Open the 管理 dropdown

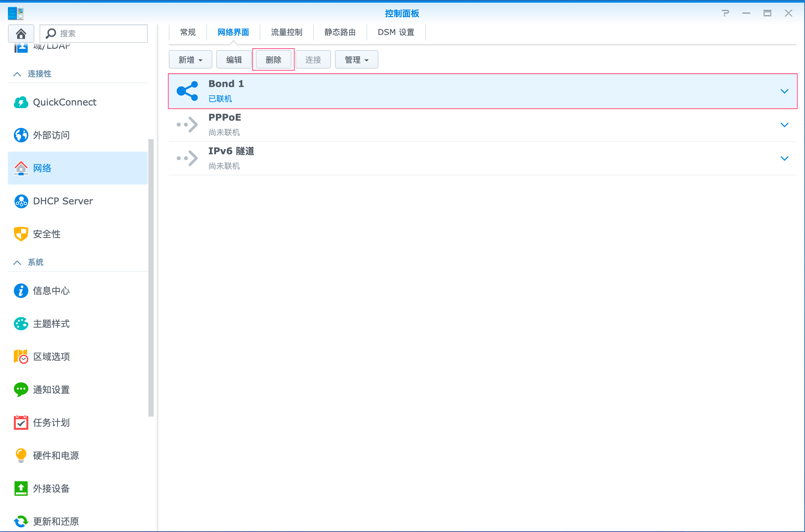tap(357, 60)
